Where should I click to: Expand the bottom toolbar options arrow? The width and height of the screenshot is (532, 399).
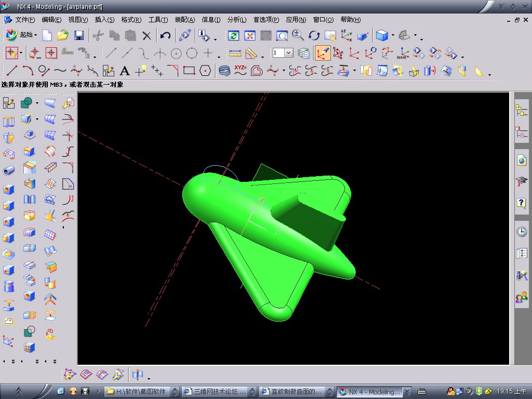[x=149, y=379]
